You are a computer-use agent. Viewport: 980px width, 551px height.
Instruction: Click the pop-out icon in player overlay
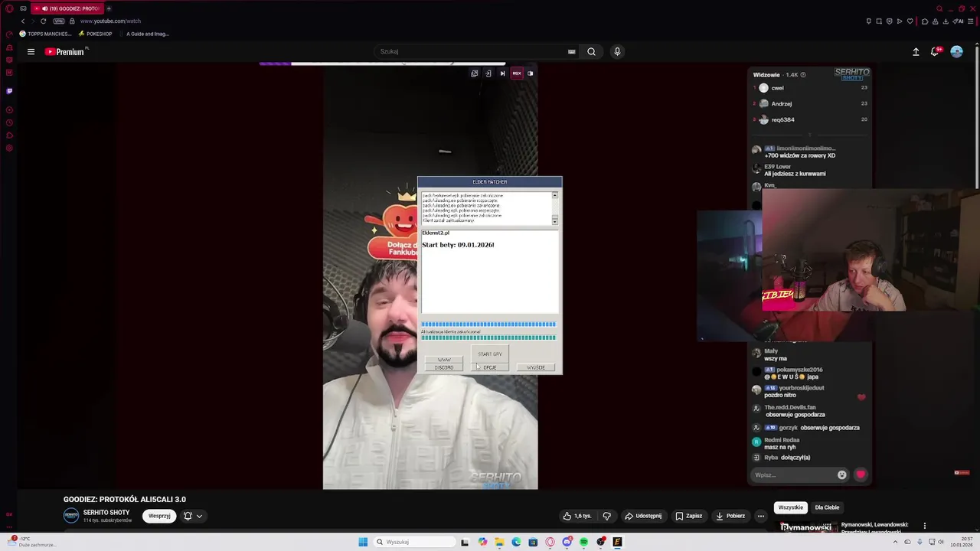pos(475,73)
